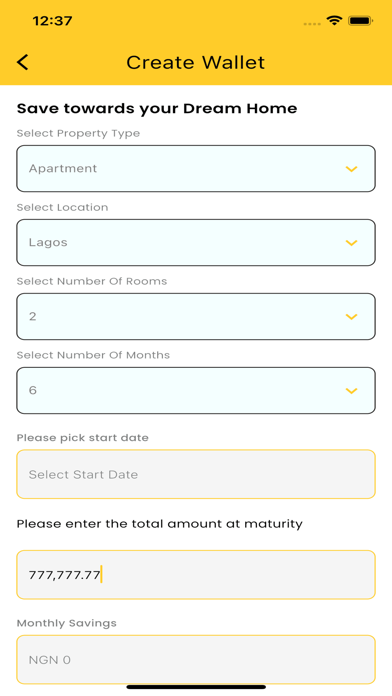The height and width of the screenshot is (696, 392).
Task: Focus the total amount at maturity field
Action: click(196, 575)
